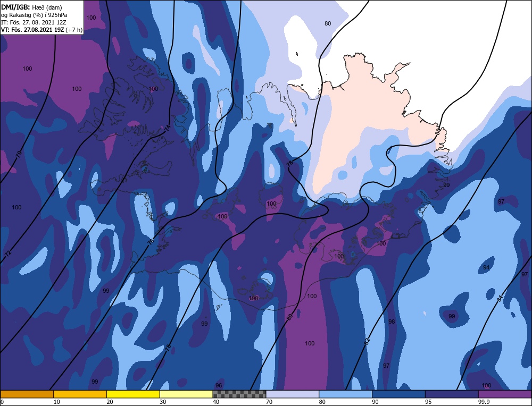
Task: Click the legend tick label '99.9'
Action: (484, 402)
